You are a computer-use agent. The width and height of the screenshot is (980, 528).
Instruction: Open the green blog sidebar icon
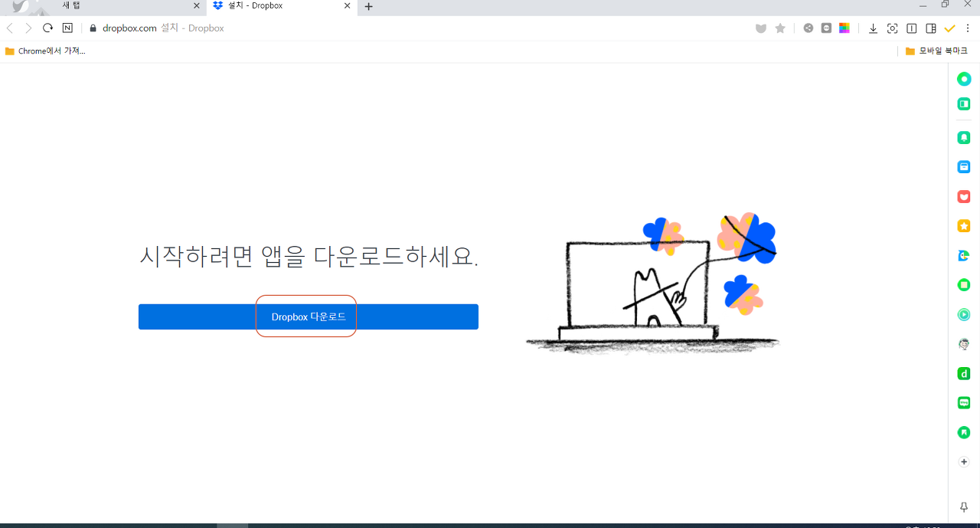click(x=964, y=403)
